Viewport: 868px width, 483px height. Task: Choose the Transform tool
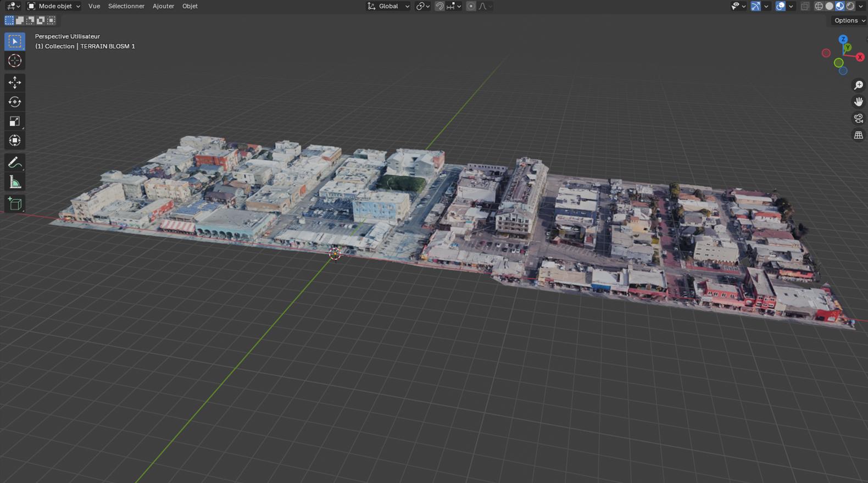tap(15, 141)
